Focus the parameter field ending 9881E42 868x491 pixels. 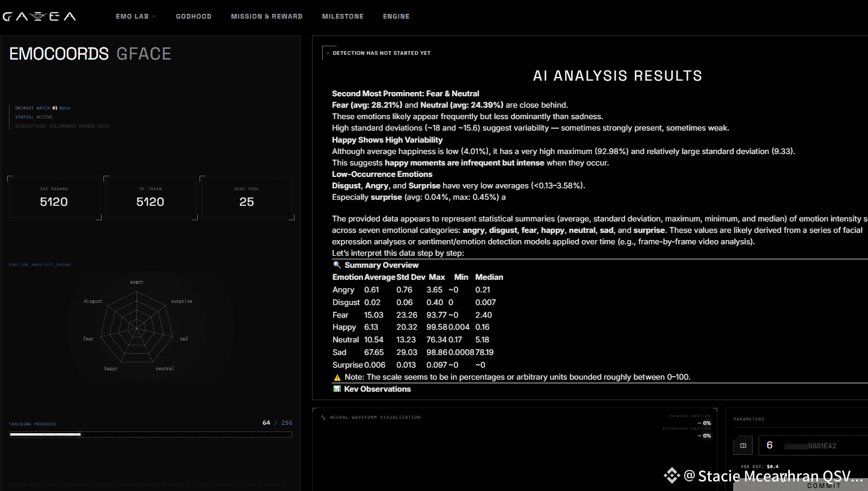pyautogui.click(x=813, y=446)
